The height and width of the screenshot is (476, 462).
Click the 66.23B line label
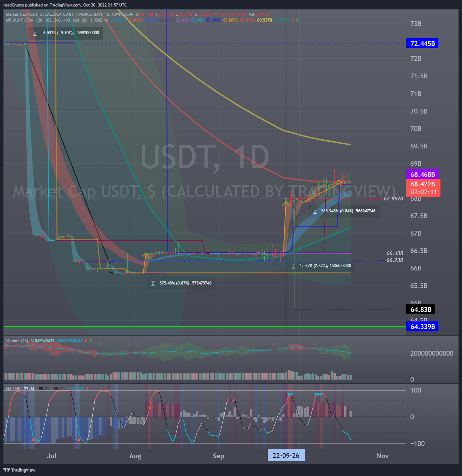point(395,260)
